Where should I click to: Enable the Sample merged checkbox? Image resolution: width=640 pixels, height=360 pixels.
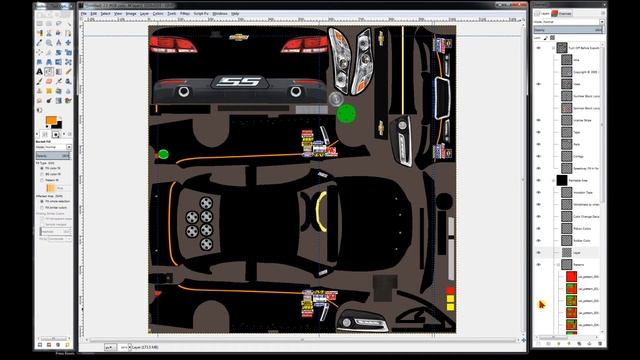tap(42, 224)
